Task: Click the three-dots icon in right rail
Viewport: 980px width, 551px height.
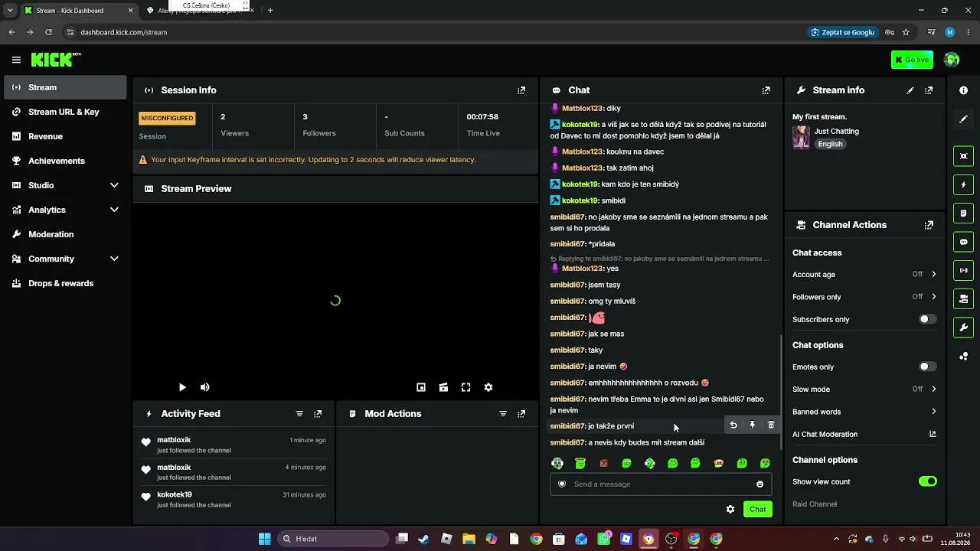Action: pos(963,357)
